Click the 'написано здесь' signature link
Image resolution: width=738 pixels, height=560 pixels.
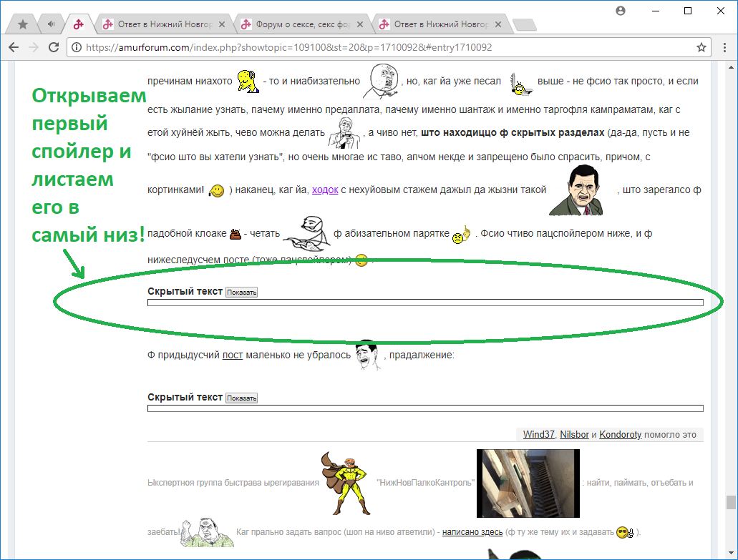(472, 532)
